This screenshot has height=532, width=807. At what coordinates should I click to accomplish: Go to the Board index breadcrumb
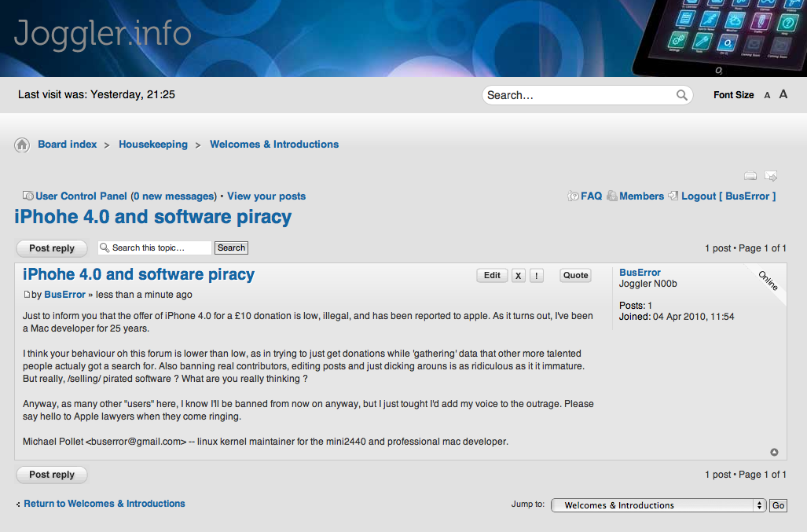[x=68, y=145]
